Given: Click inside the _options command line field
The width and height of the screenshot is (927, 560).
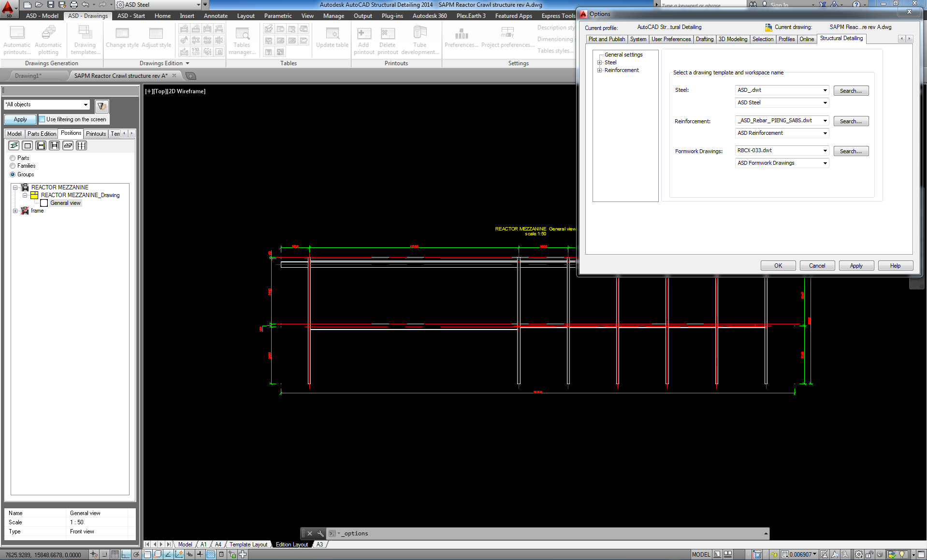Looking at the screenshot, I should tap(435, 533).
